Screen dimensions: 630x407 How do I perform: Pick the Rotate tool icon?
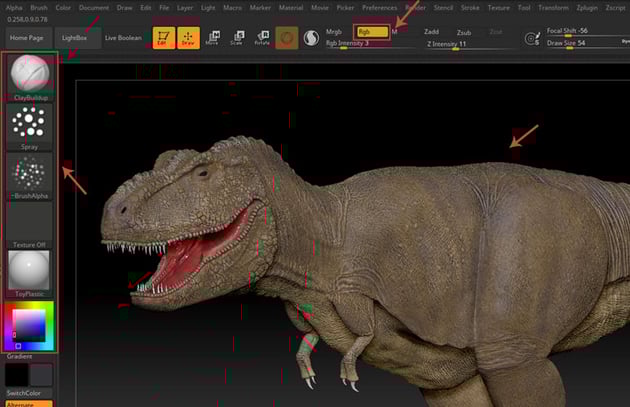(262, 37)
